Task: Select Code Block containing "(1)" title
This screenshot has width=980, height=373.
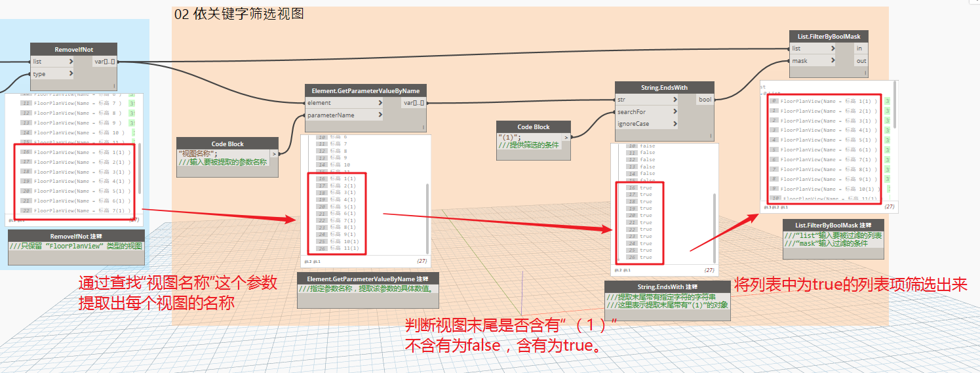Action: click(x=534, y=127)
